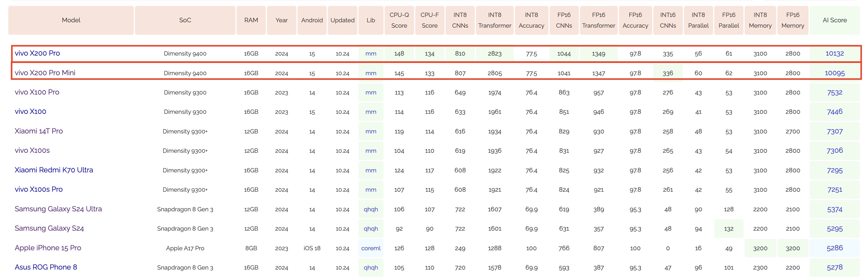The image size is (868, 277).
Task: Select 8GB RAM cell in iPhone 15 Pro row
Action: [251, 248]
